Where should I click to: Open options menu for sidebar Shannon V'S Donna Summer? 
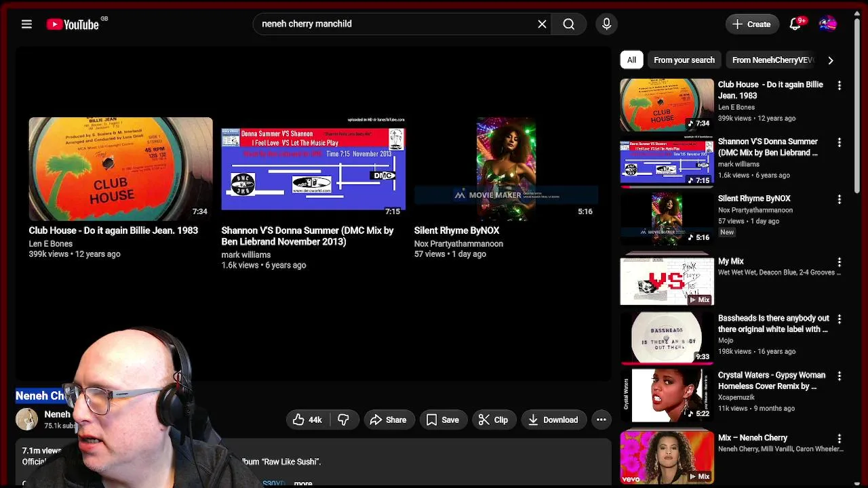point(840,142)
